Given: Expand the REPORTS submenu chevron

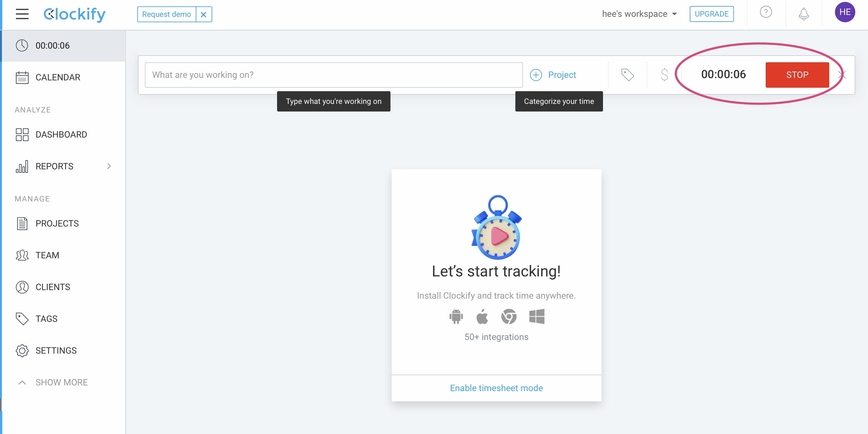Looking at the screenshot, I should [109, 166].
